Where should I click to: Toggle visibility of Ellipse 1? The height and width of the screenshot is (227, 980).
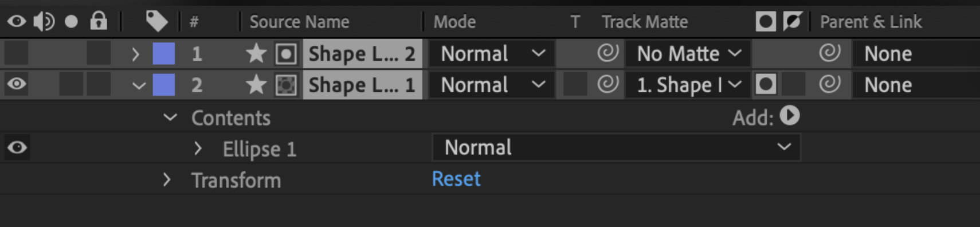pyautogui.click(x=17, y=148)
